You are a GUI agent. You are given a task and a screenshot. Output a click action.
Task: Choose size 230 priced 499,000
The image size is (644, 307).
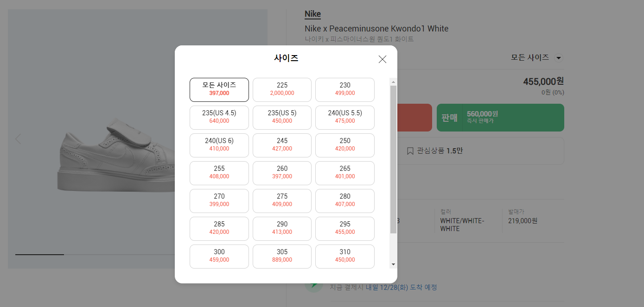click(345, 90)
